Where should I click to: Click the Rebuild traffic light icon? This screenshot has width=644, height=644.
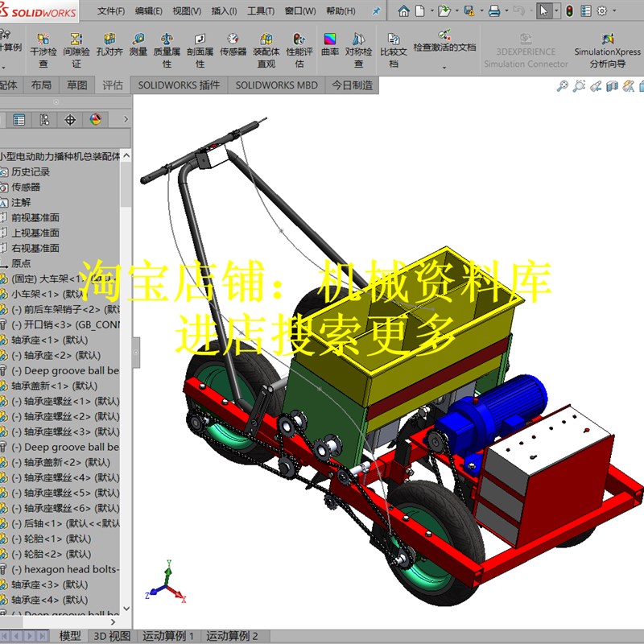tap(569, 11)
